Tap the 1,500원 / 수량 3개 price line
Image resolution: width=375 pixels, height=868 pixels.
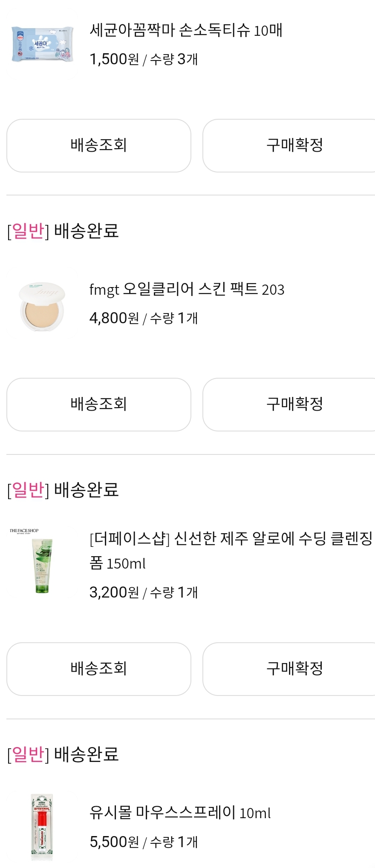click(144, 59)
